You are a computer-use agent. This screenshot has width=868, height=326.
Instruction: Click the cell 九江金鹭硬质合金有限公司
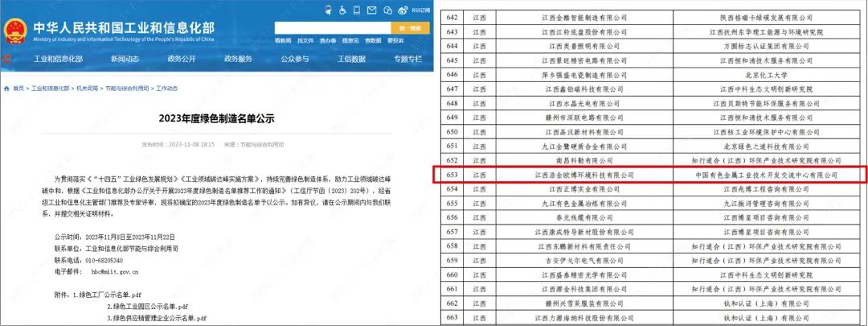584,146
